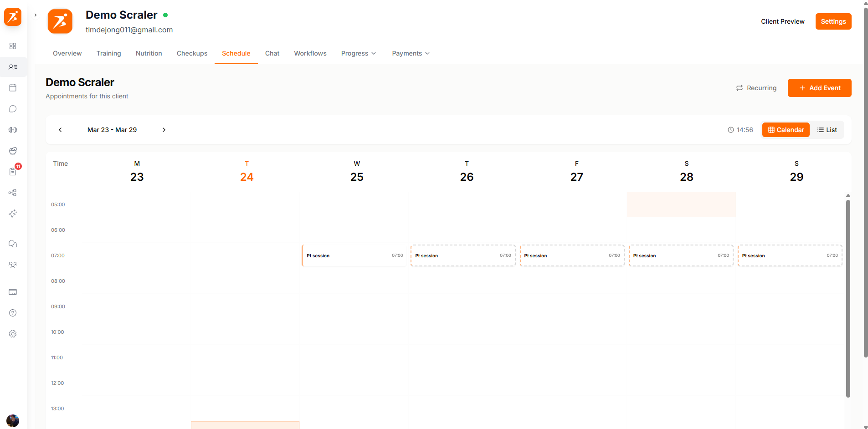
Task: Switch to List view mode
Action: coord(827,130)
